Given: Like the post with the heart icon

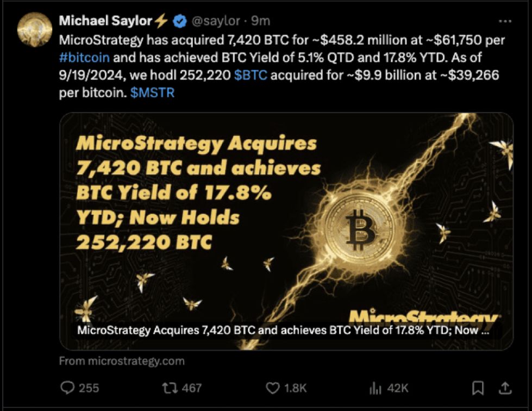Looking at the screenshot, I should 272,388.
